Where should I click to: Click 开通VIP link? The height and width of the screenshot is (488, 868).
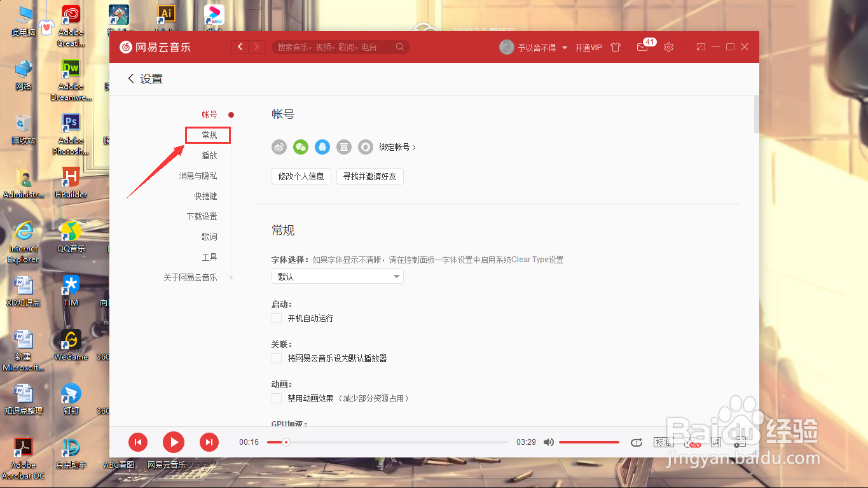589,48
